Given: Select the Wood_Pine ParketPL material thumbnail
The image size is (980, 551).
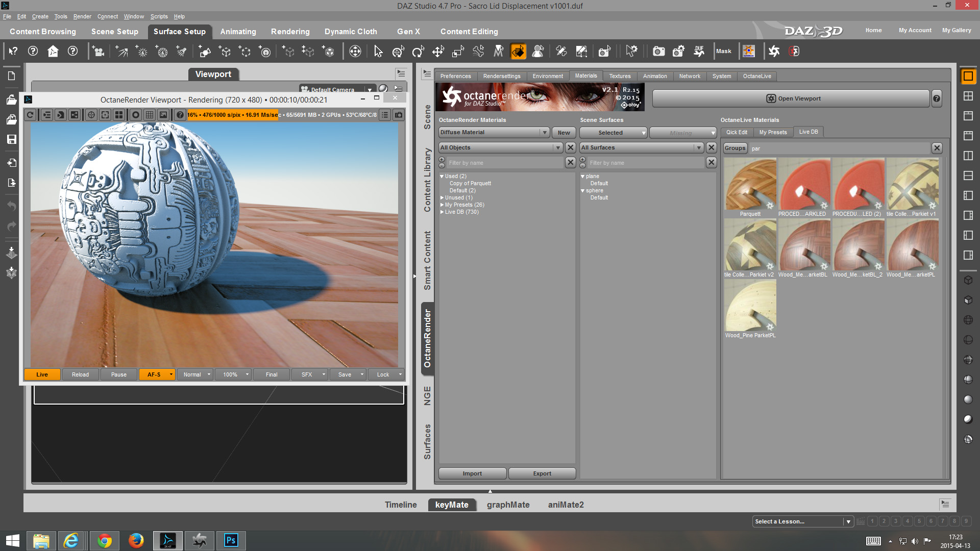Looking at the screenshot, I should (x=750, y=306).
